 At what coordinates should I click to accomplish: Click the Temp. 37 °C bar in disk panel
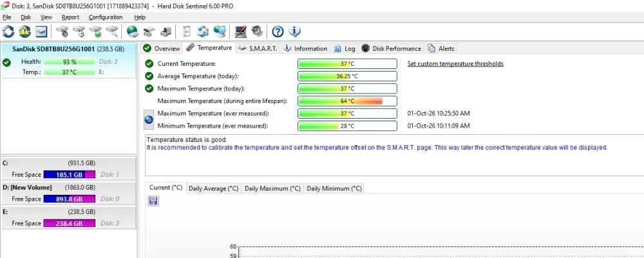click(x=70, y=72)
